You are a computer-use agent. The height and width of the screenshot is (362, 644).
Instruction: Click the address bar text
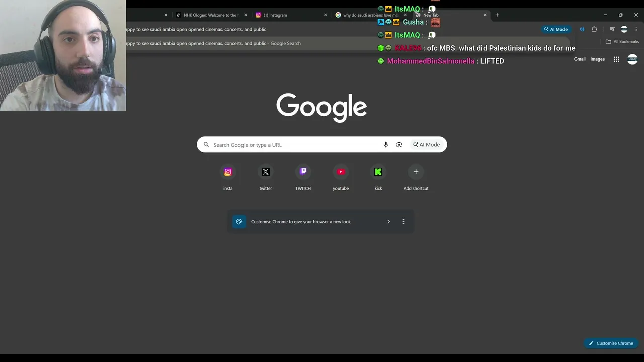tap(196, 29)
